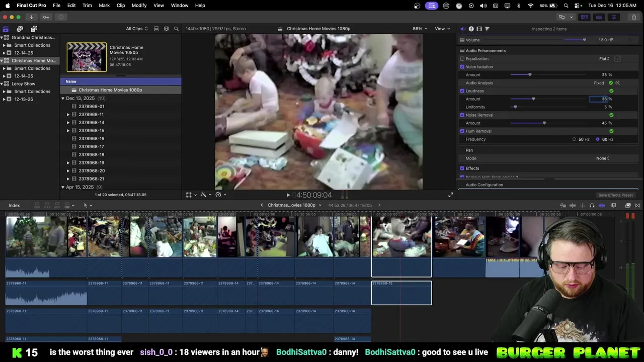This screenshot has width=644, height=362.
Task: Switch to the Audio inspector speaker icon
Action: pos(462,29)
